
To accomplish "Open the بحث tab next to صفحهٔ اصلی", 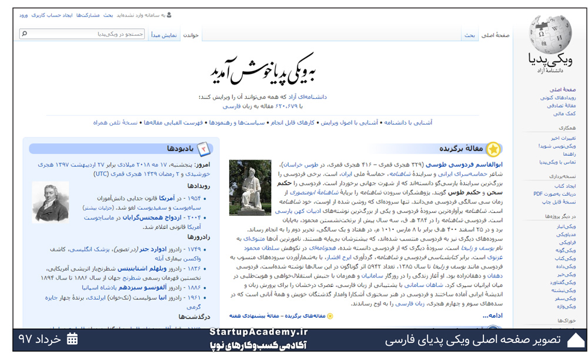I will (x=469, y=35).
